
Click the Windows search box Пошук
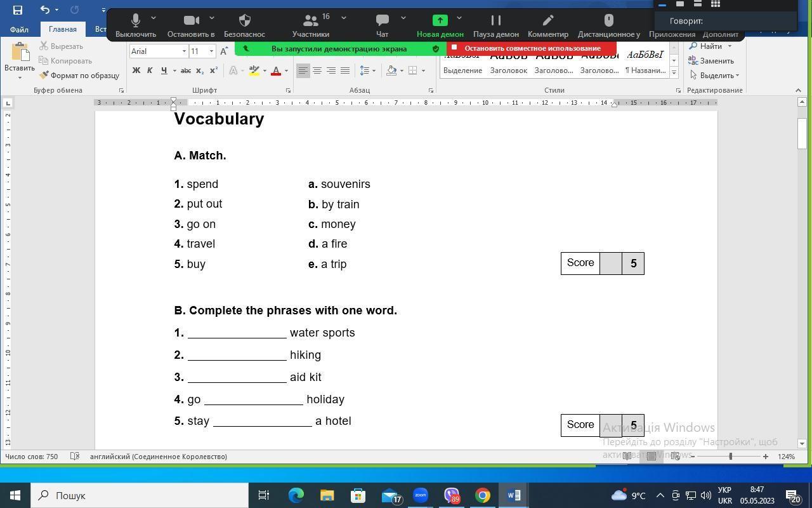[140, 495]
